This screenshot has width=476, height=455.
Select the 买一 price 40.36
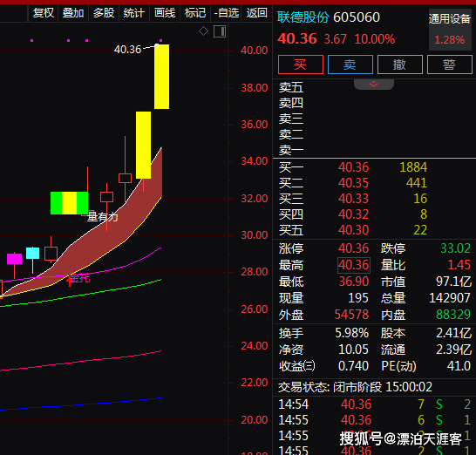(354, 167)
